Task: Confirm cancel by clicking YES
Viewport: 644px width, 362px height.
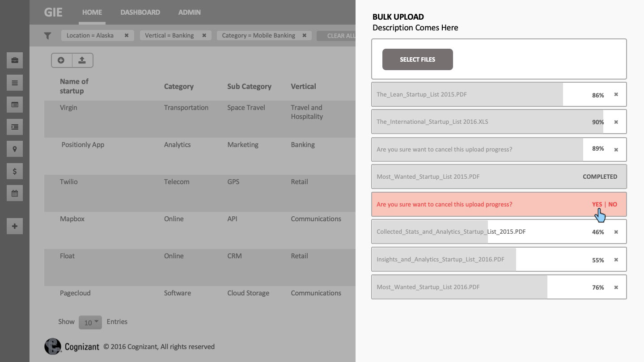Action: coord(597,204)
